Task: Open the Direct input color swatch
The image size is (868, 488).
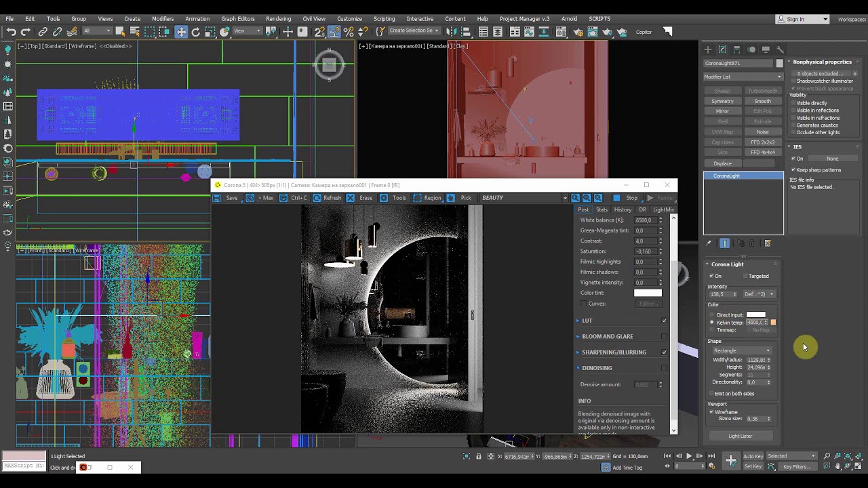Action: tap(756, 315)
